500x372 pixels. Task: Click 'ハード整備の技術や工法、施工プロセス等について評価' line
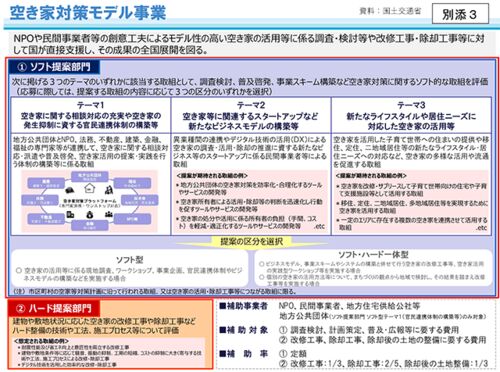point(96,331)
